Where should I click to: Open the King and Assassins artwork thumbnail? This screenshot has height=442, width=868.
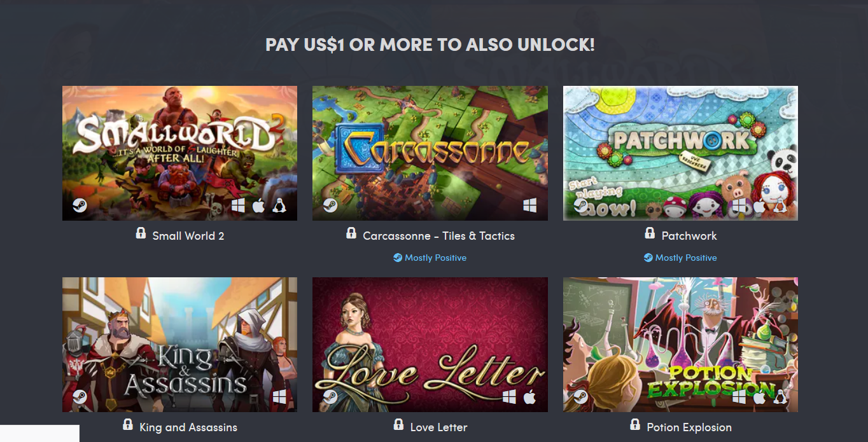179,345
